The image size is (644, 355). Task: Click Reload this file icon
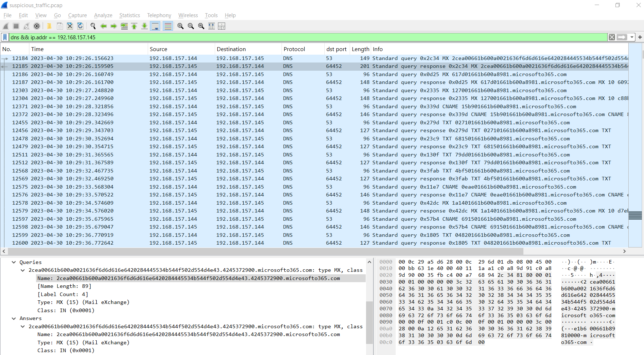(x=80, y=26)
